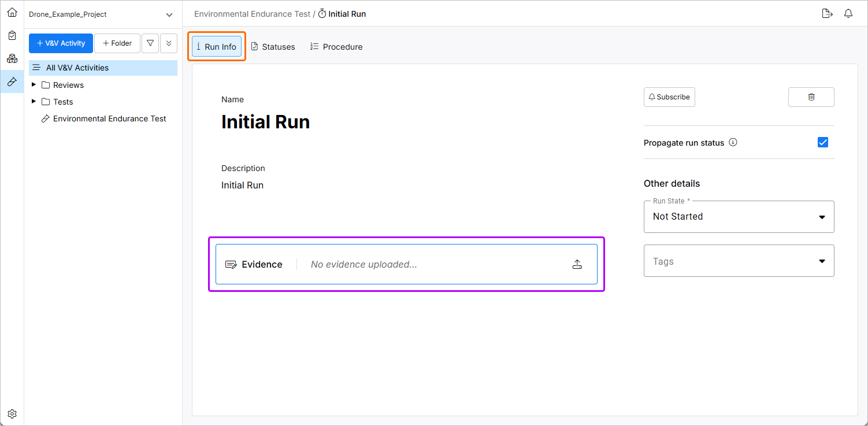Switch to the Procedure tab
The width and height of the screenshot is (868, 426).
336,47
